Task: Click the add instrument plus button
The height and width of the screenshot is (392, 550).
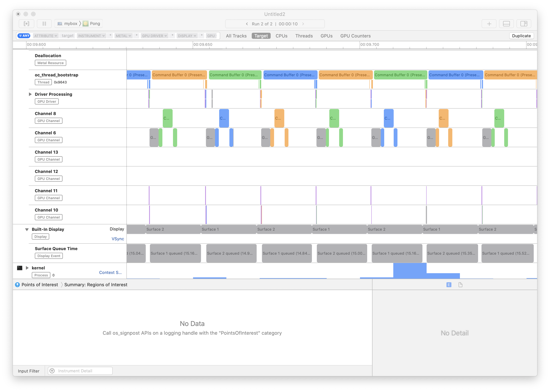Action: point(489,24)
